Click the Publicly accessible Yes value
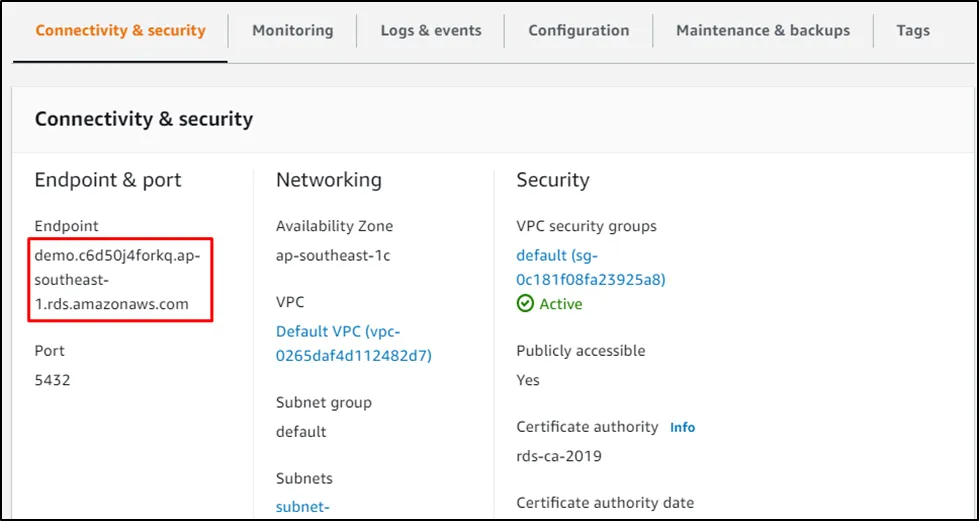Viewport: 979px width, 521px height. (527, 380)
